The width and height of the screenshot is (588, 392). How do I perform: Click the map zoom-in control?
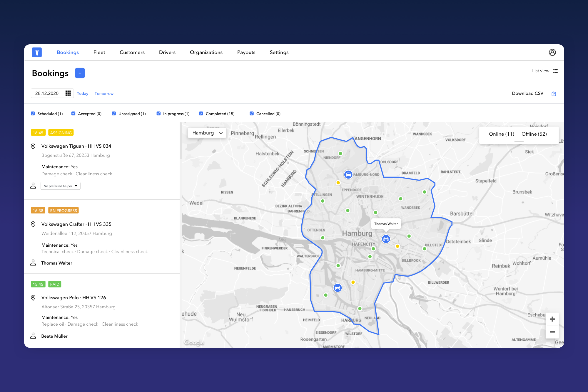coord(552,319)
